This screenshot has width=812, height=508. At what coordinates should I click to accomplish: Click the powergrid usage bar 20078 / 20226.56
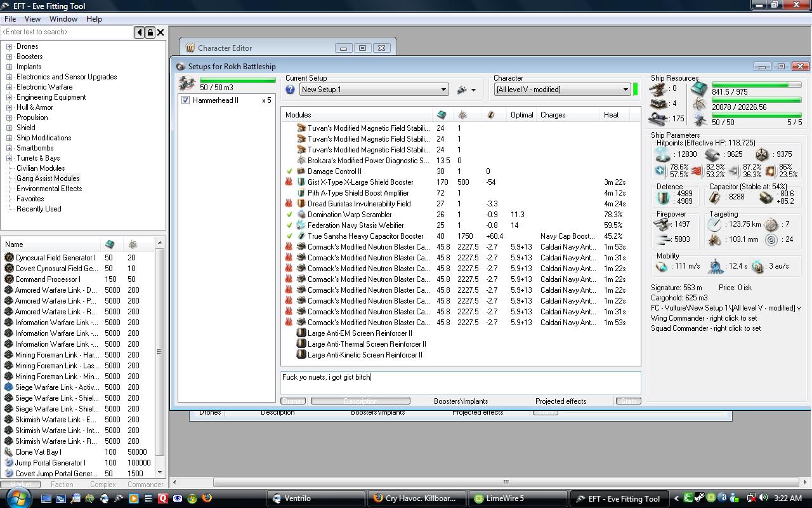pos(756,100)
